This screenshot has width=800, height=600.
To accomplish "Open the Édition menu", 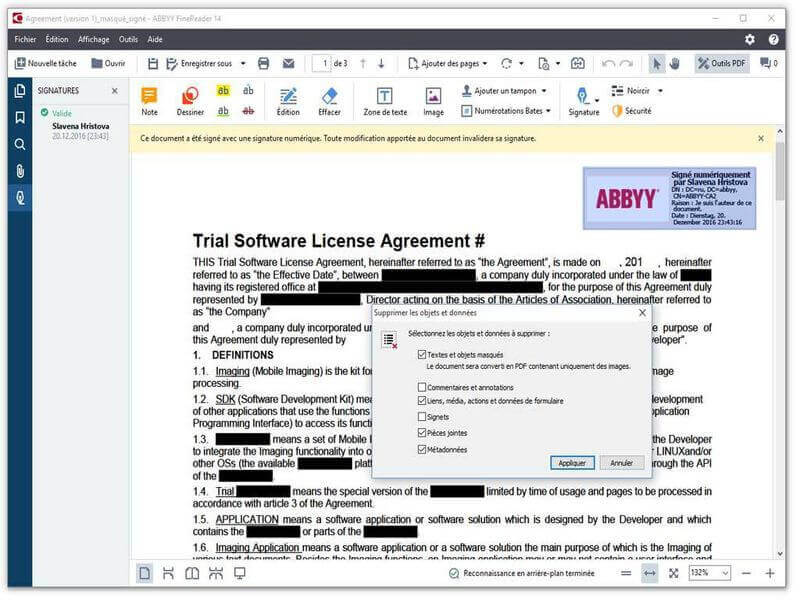I will pyautogui.click(x=57, y=39).
